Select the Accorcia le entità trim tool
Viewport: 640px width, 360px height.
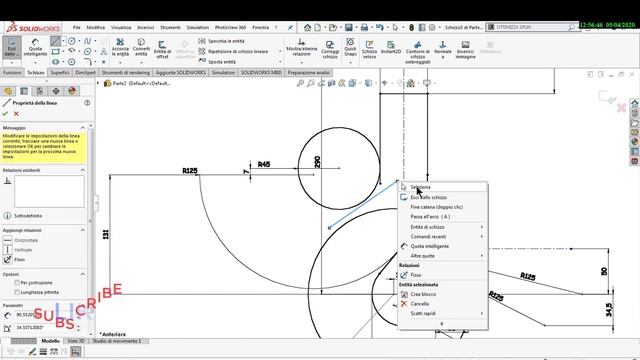[120, 48]
